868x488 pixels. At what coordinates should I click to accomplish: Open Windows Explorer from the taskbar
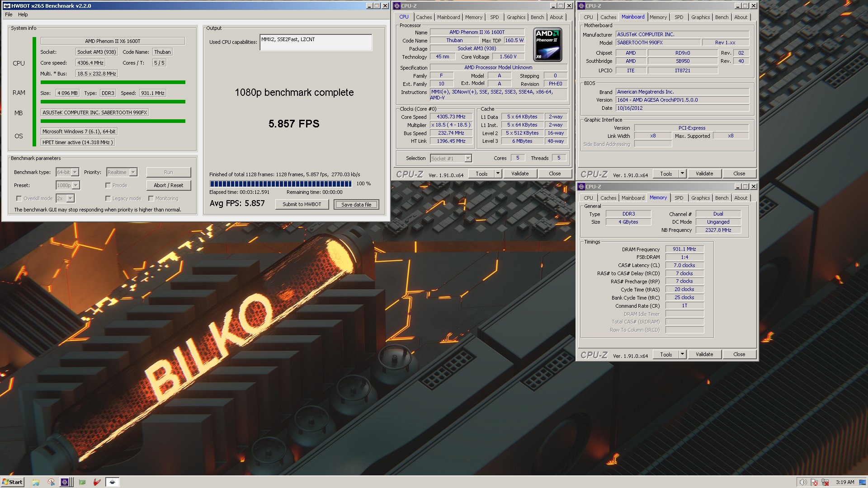click(36, 482)
